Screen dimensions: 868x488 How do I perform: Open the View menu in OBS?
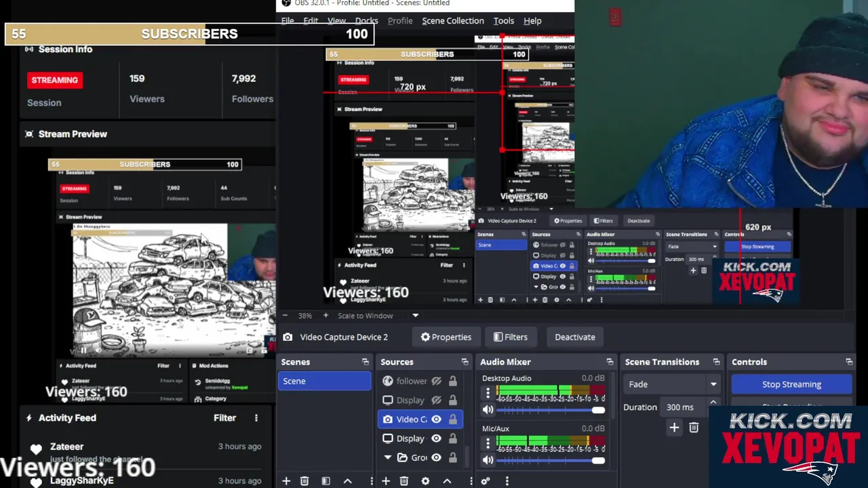coord(336,21)
